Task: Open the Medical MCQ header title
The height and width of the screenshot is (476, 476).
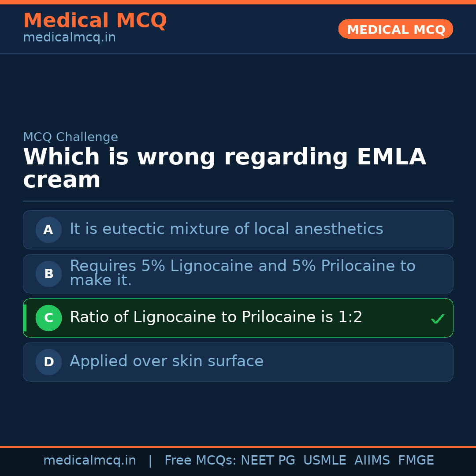Action: click(95, 21)
